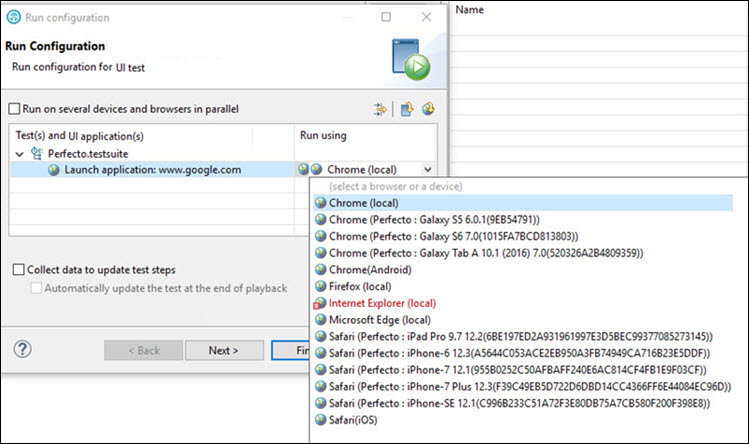Viewport: 749px width, 444px height.
Task: Collapse the Perfecto.testsuite tree node
Action: tap(21, 154)
